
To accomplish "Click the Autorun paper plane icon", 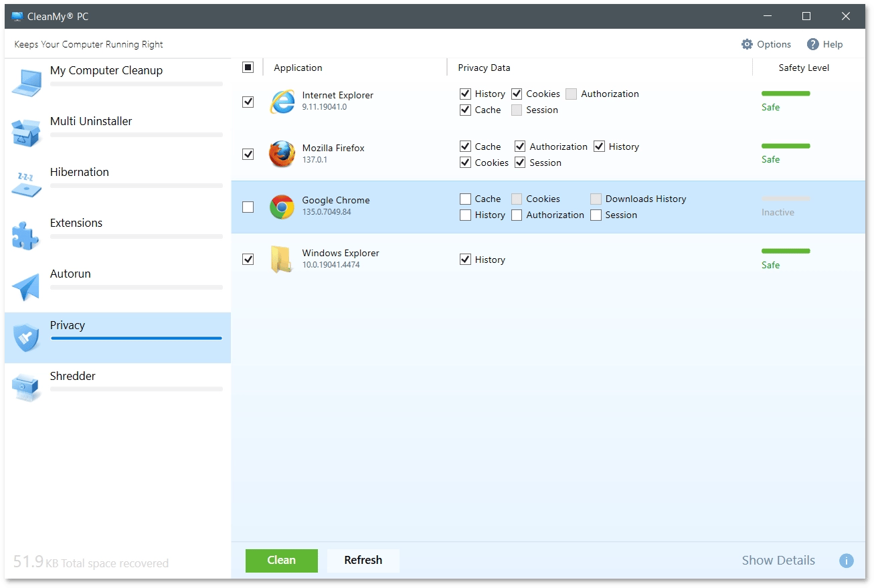I will click(27, 286).
